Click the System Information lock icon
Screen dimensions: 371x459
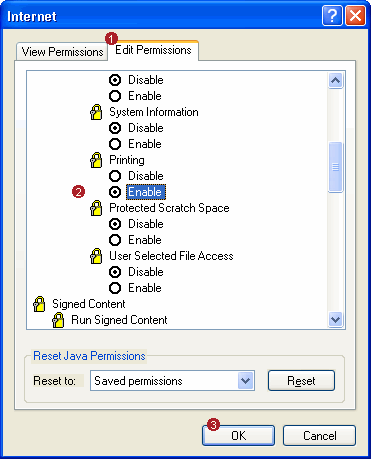96,112
